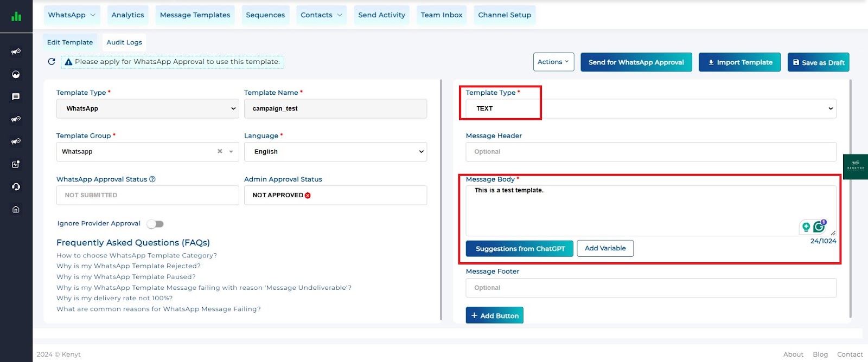This screenshot has width=868, height=362.
Task: Click the Message Footer optional field
Action: tap(651, 288)
